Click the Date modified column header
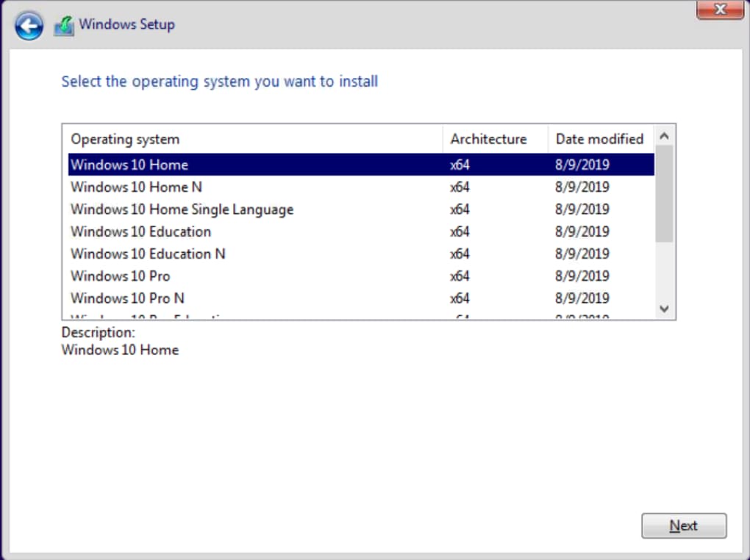 599,139
